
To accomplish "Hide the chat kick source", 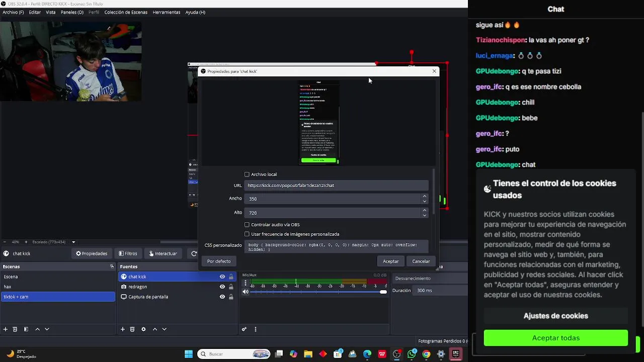I will [222, 277].
